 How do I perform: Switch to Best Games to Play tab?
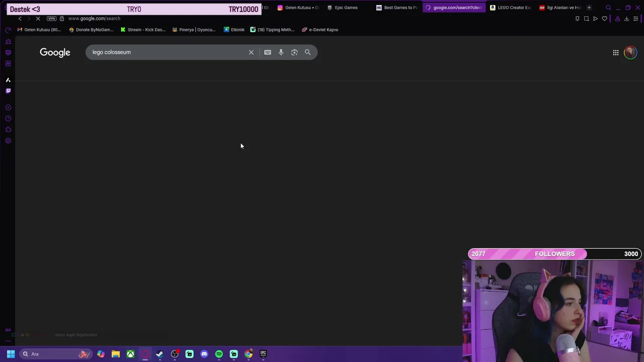(x=397, y=8)
